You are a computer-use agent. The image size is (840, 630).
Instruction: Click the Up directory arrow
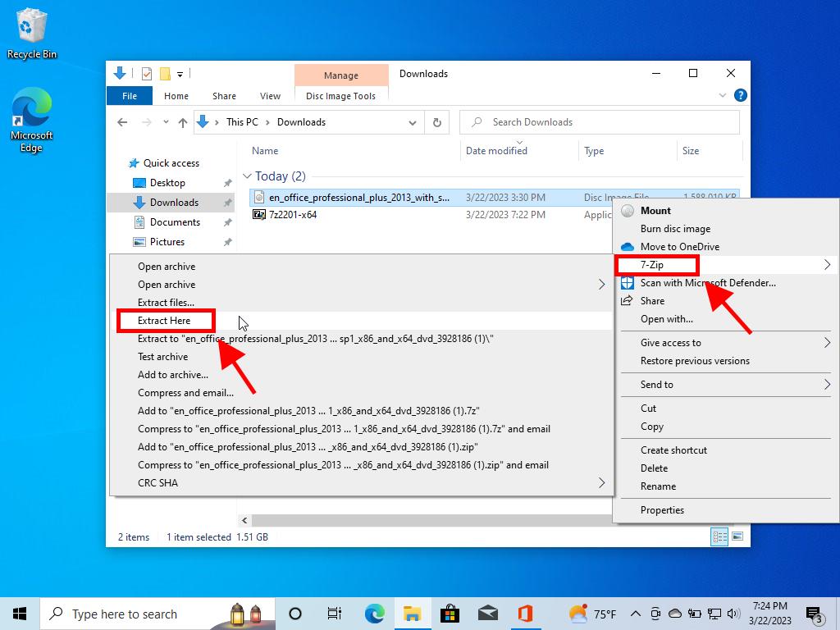point(183,122)
